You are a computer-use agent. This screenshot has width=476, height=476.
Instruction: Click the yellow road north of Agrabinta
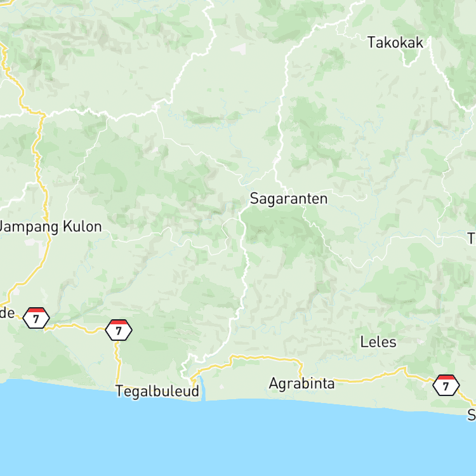[x=264, y=357]
